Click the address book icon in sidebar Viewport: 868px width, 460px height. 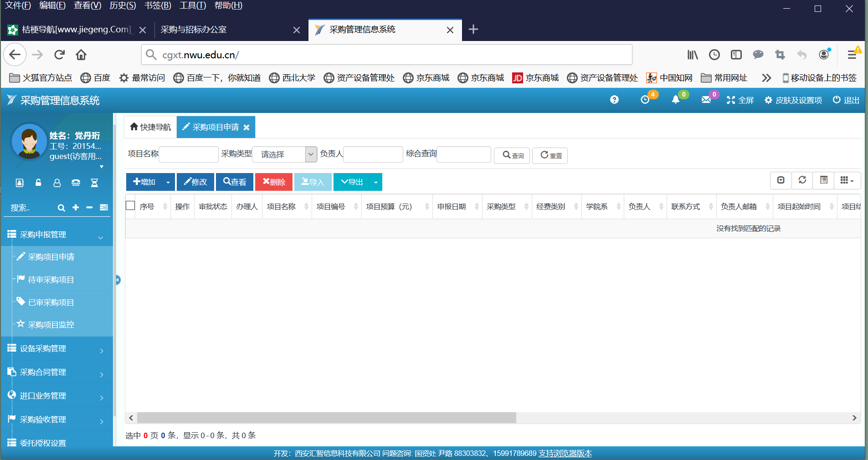click(20, 183)
